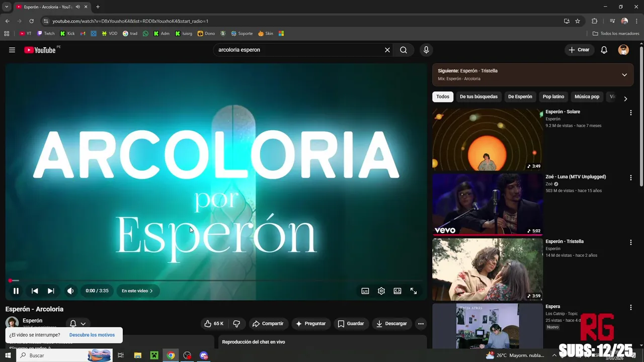Select the "De Esperón" chip

pos(520,97)
